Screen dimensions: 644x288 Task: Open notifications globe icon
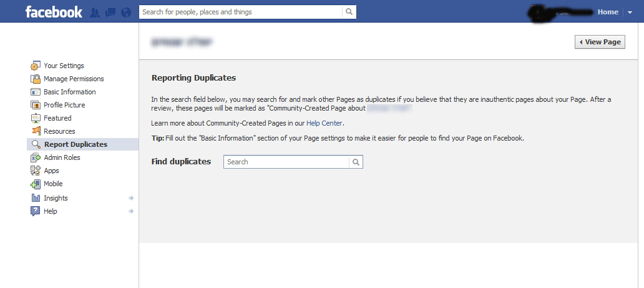(x=126, y=12)
